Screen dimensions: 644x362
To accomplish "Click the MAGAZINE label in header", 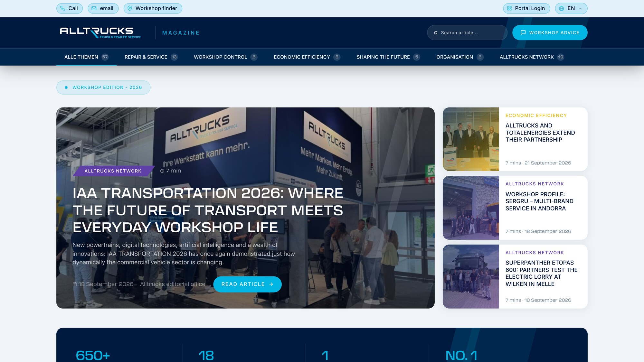I will (x=181, y=33).
